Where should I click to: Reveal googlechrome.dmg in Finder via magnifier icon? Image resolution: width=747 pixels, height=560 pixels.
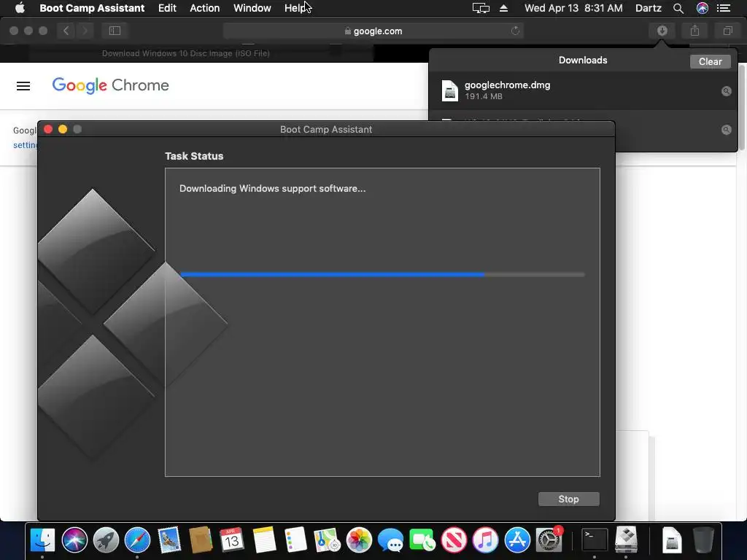pyautogui.click(x=726, y=91)
